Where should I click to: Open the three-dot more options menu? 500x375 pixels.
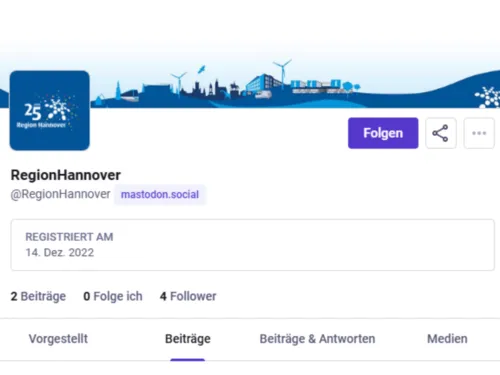pos(479,133)
